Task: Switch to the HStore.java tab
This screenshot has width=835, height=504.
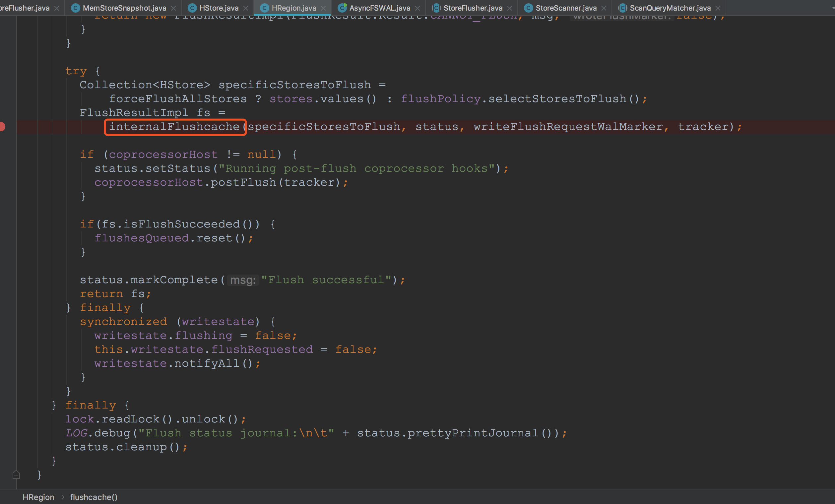Action: point(219,8)
